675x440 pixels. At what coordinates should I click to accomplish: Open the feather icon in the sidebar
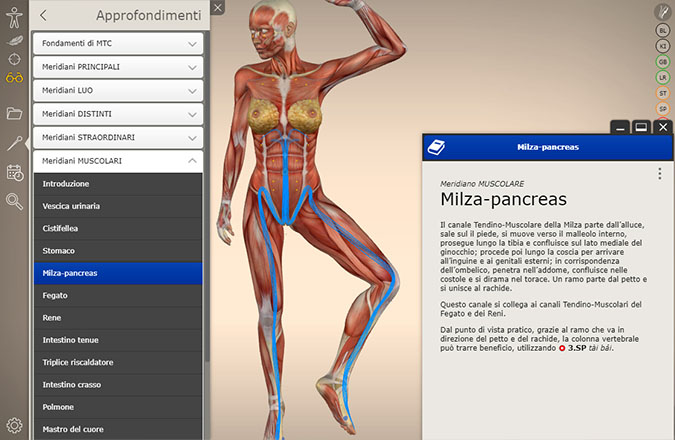pos(14,41)
